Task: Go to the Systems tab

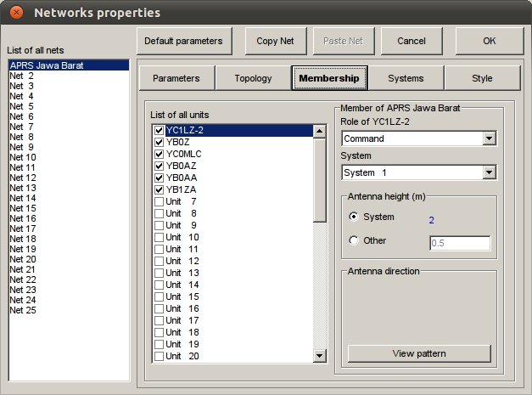Action: click(406, 79)
